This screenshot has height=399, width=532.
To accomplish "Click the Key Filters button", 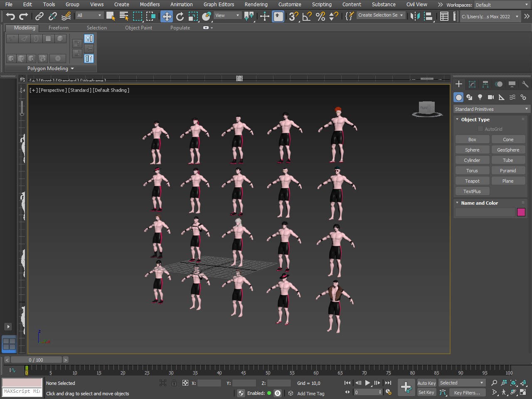I will tap(467, 393).
